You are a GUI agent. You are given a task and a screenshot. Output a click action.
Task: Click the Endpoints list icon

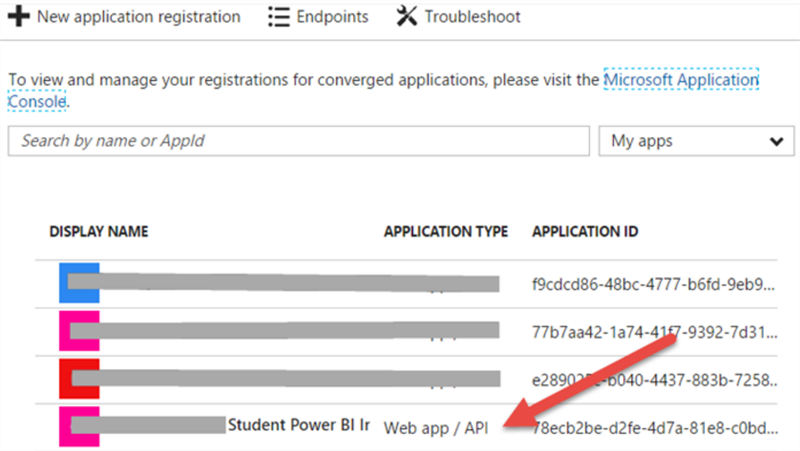[x=279, y=17]
